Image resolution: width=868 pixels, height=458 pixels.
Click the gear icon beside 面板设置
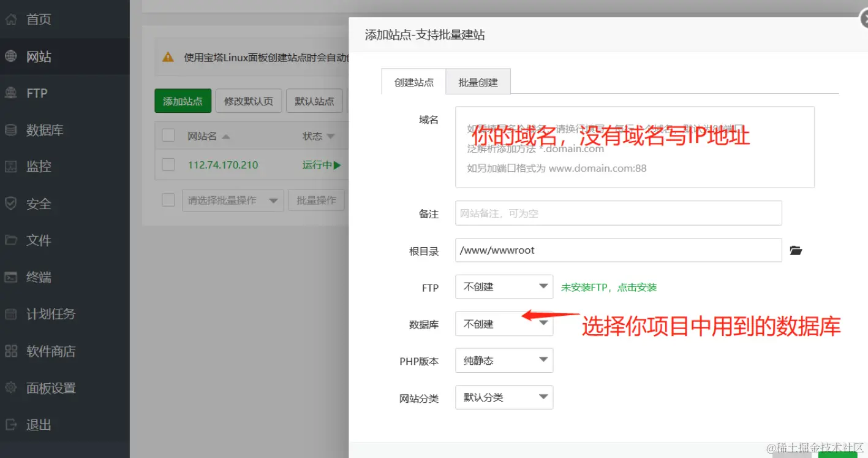[x=11, y=388]
